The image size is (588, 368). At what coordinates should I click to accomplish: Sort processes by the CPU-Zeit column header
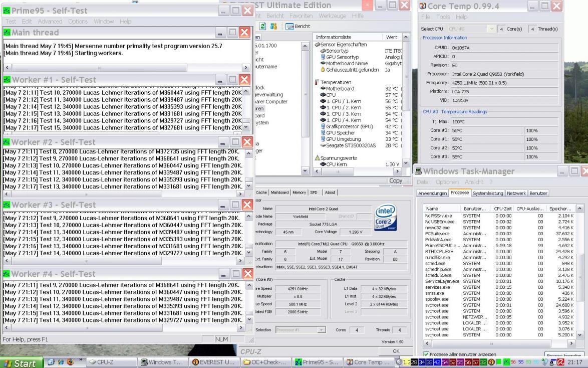coord(502,209)
